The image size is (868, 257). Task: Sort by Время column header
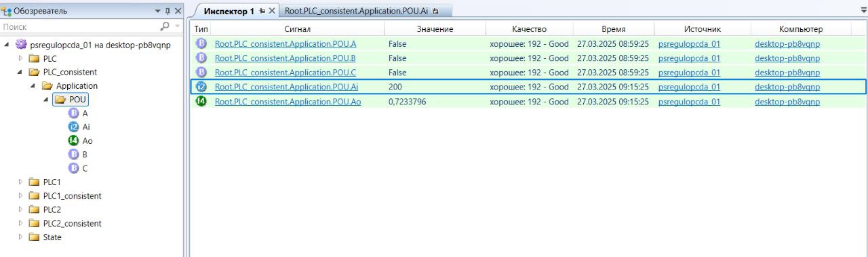pos(614,29)
